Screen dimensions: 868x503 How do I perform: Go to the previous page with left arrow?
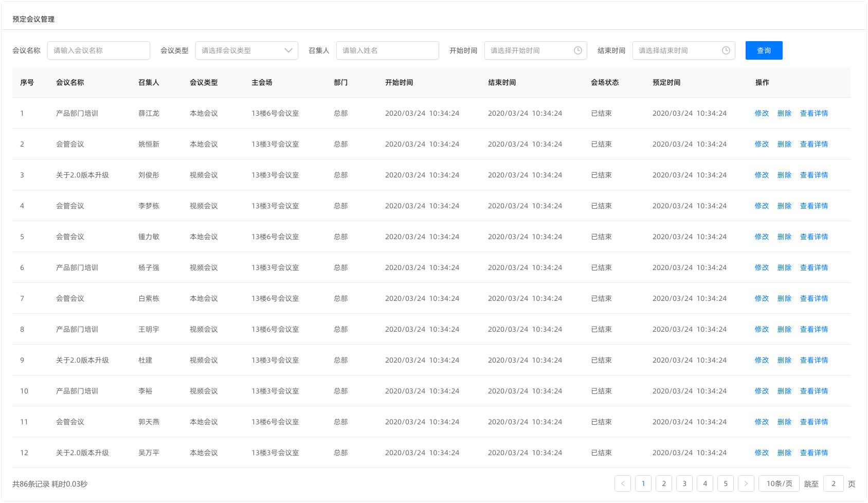(622, 483)
